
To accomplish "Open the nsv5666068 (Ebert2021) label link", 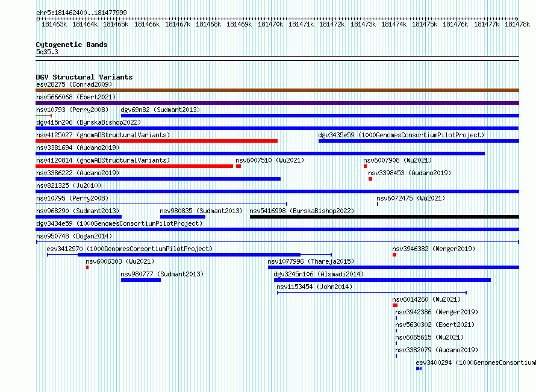I will [x=76, y=97].
